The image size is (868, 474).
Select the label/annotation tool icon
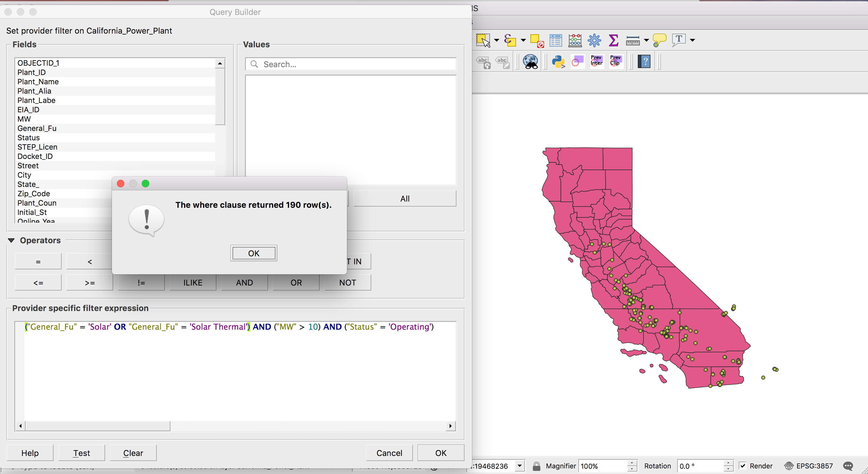(678, 39)
